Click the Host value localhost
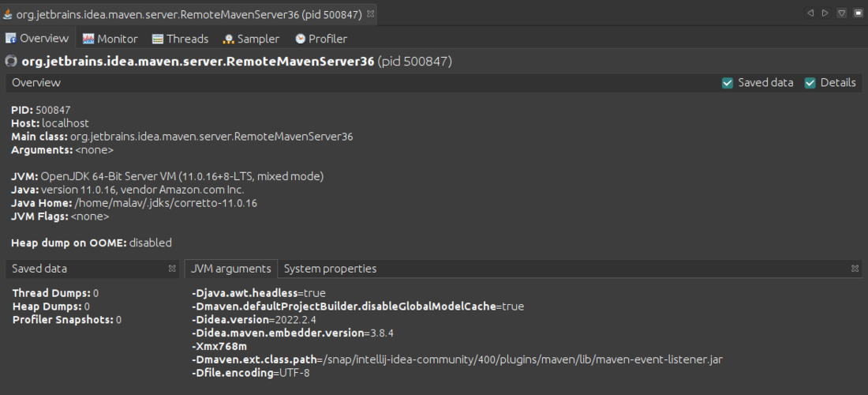The width and height of the screenshot is (868, 395). click(x=65, y=123)
